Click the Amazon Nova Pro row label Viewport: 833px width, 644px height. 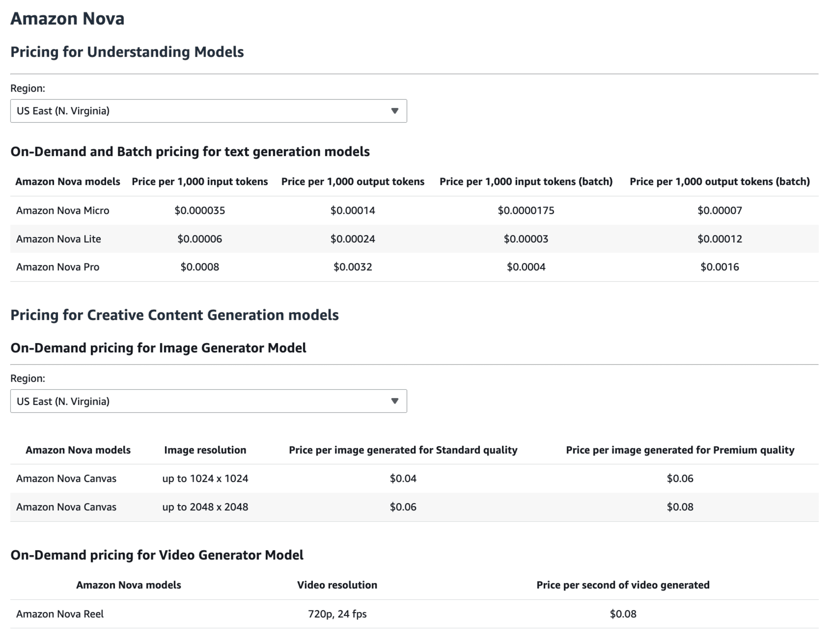[57, 267]
